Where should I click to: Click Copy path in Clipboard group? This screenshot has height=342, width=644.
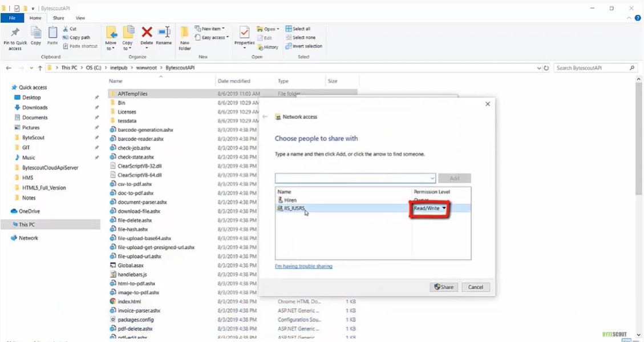click(76, 38)
